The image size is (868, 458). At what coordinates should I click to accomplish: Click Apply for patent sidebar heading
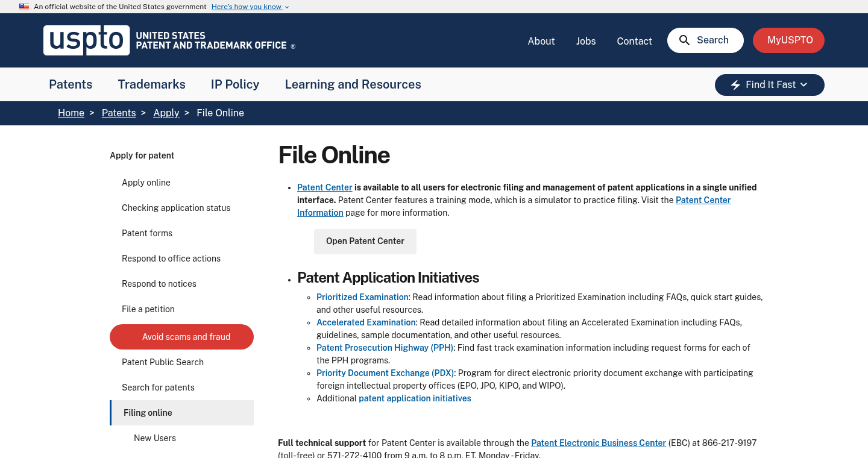tap(142, 155)
